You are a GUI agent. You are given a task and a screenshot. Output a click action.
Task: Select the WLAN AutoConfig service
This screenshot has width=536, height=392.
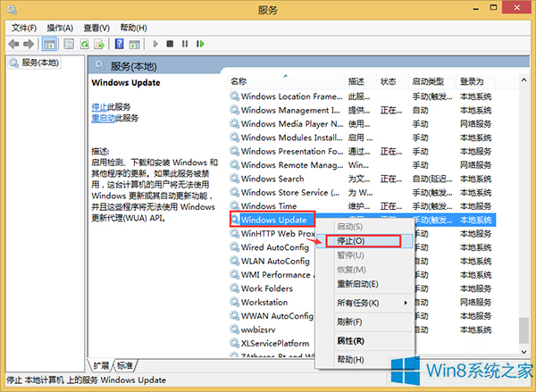275,261
